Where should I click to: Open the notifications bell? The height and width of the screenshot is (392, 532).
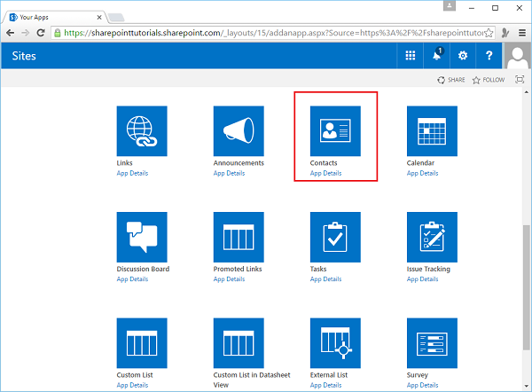pos(436,56)
